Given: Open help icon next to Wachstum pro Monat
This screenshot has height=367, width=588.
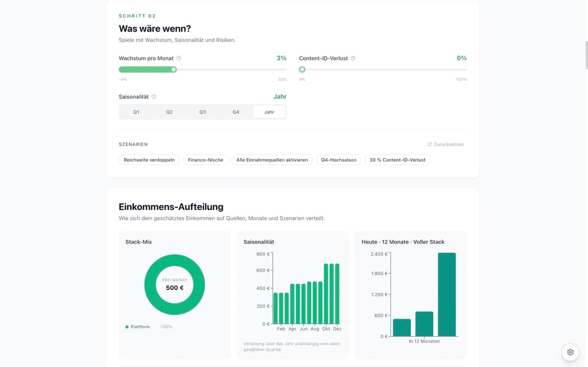Looking at the screenshot, I should coord(179,58).
